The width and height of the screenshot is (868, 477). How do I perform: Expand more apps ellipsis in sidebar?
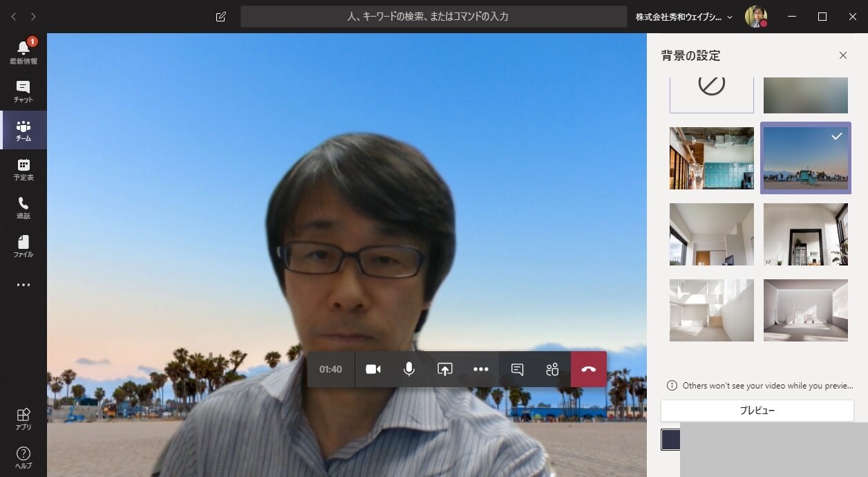click(x=23, y=285)
